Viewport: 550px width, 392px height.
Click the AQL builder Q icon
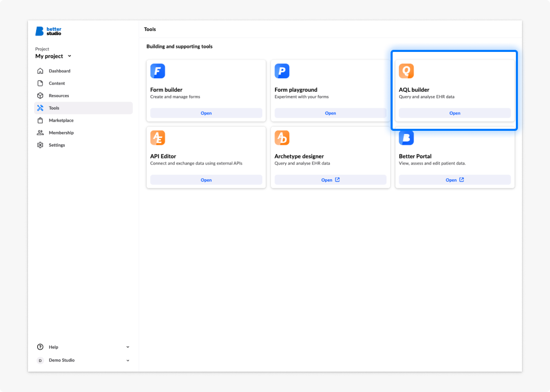coord(406,71)
